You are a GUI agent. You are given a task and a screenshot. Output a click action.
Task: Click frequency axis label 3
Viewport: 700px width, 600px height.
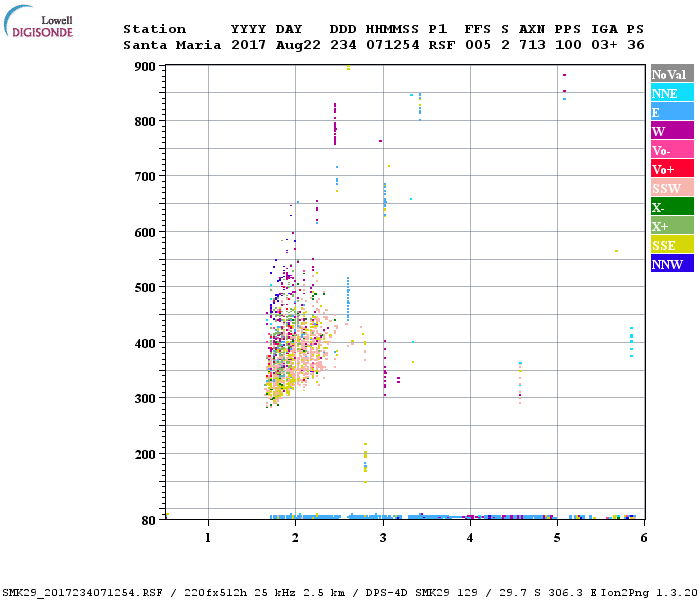383,538
